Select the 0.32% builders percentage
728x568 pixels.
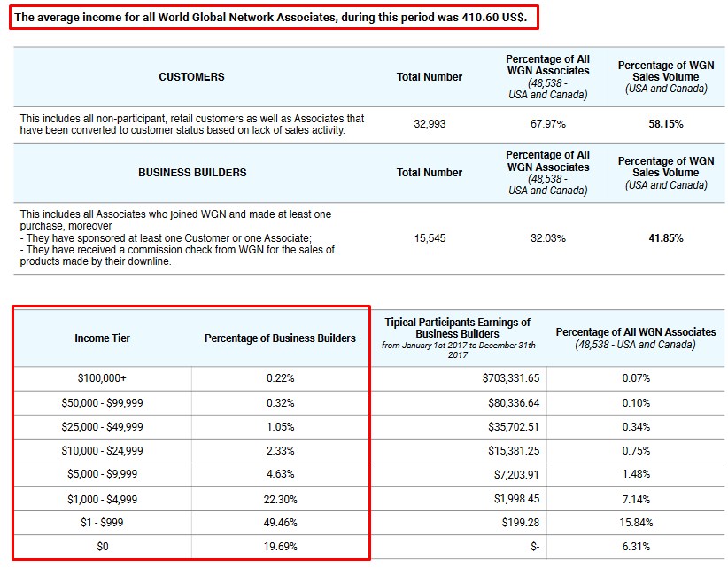tap(281, 402)
